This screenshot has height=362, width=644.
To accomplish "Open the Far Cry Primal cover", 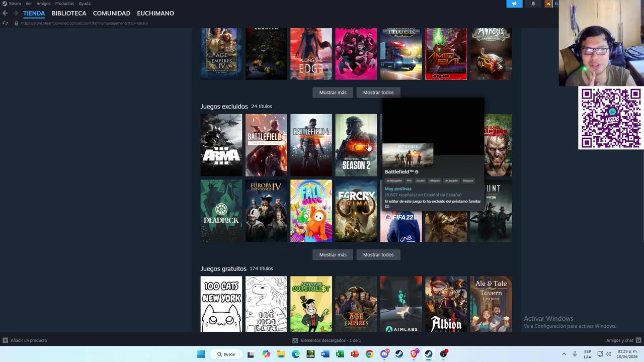I will [x=356, y=211].
